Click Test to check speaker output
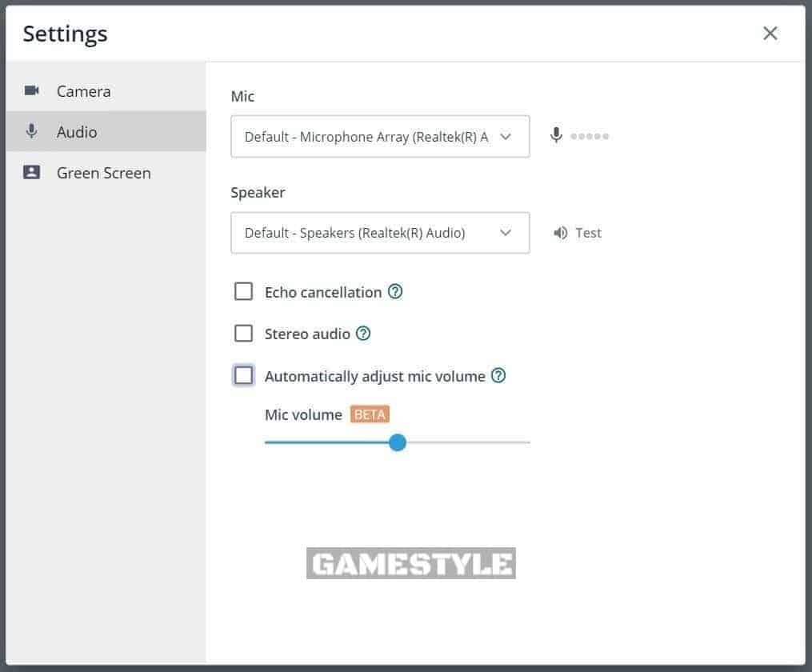 point(588,232)
